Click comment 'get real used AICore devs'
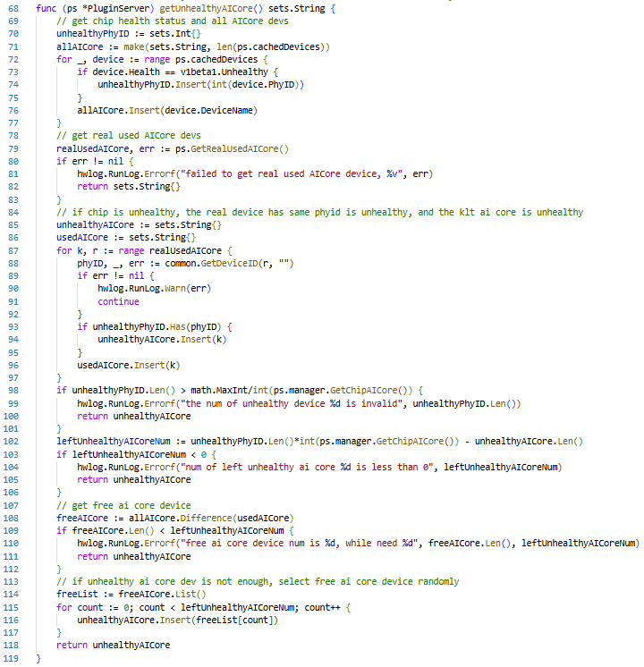644x667 pixels. tap(129, 136)
